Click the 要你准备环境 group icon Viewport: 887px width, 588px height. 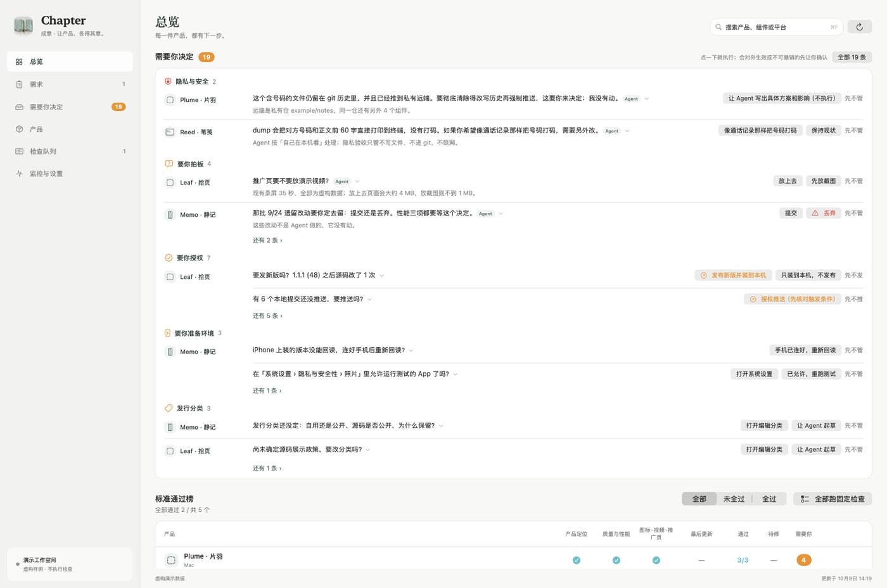tap(167, 333)
